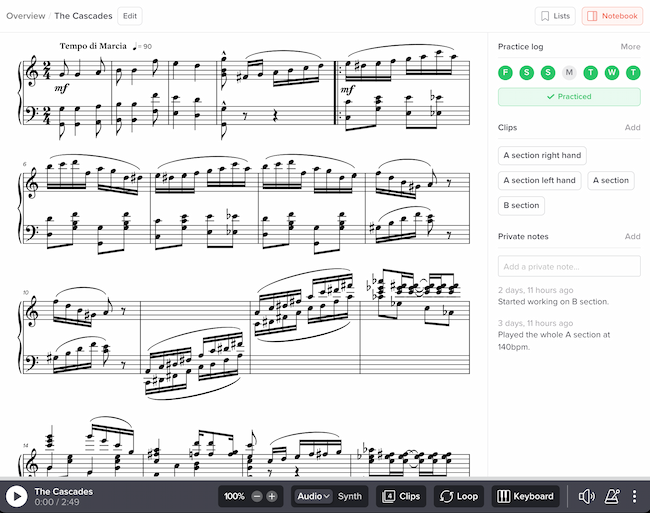Show the on-screen Keyboard
The height and width of the screenshot is (513, 650).
pos(525,496)
